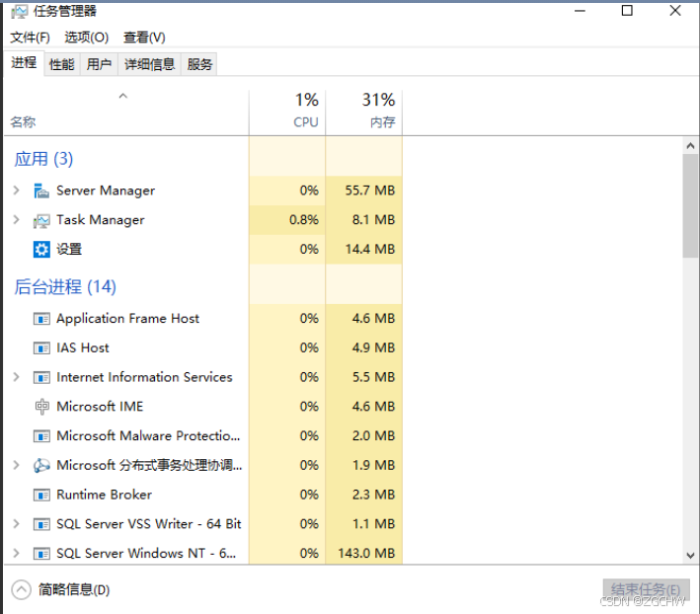Expand the Internet Information Services row
Viewport: 700px width, 614px height.
point(17,377)
